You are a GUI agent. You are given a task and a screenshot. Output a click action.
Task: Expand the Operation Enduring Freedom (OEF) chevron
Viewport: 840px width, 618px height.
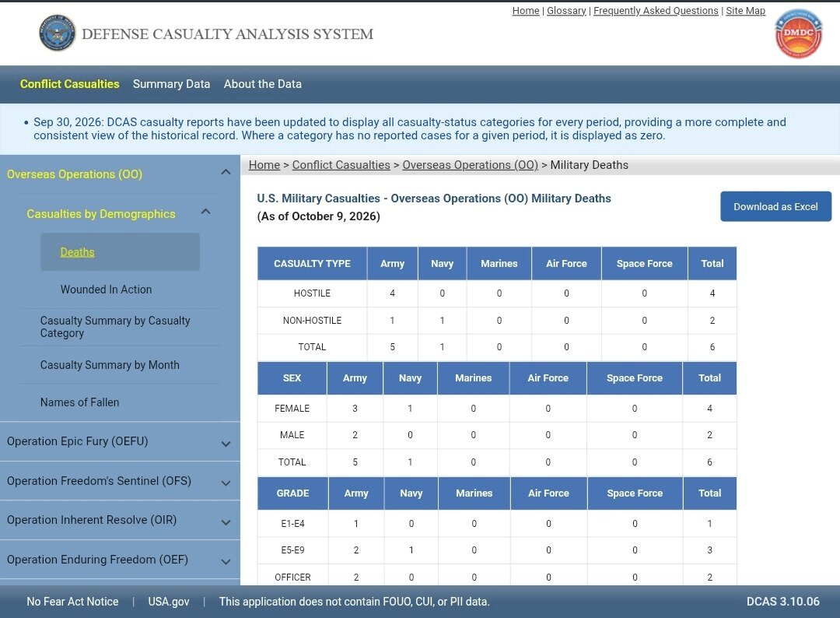click(x=226, y=562)
